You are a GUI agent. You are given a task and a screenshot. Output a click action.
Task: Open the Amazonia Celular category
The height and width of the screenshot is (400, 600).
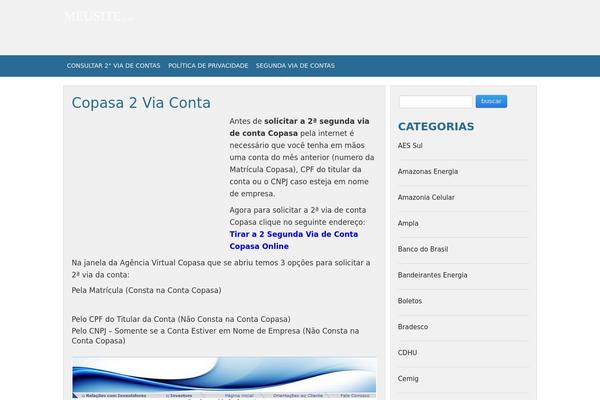pos(426,197)
